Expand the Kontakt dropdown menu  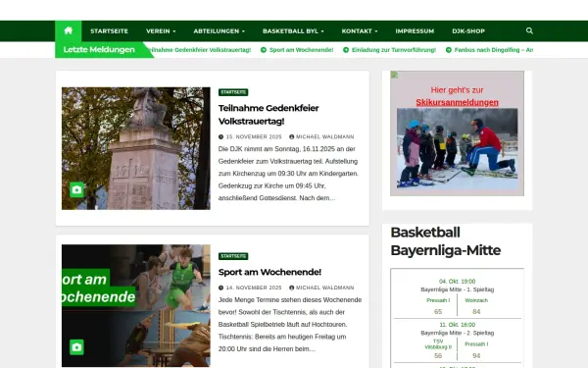pos(360,31)
